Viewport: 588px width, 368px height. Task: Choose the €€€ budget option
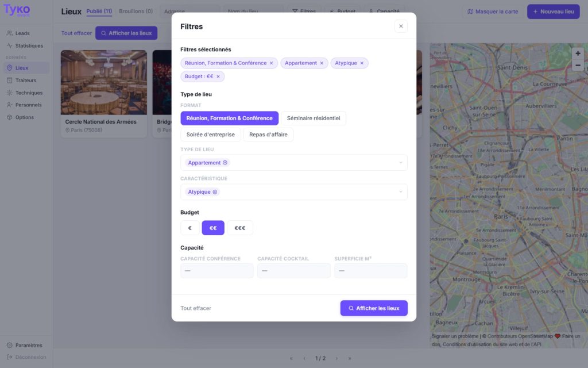[240, 228]
